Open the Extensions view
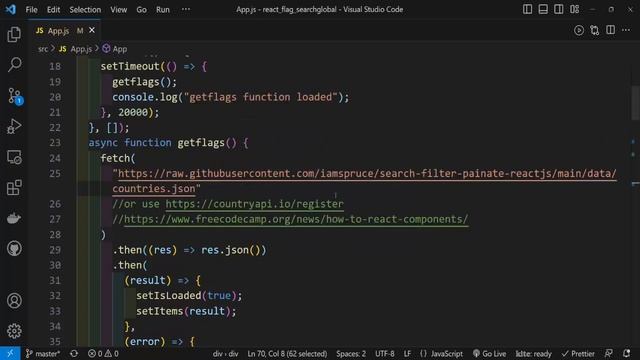 tap(14, 188)
